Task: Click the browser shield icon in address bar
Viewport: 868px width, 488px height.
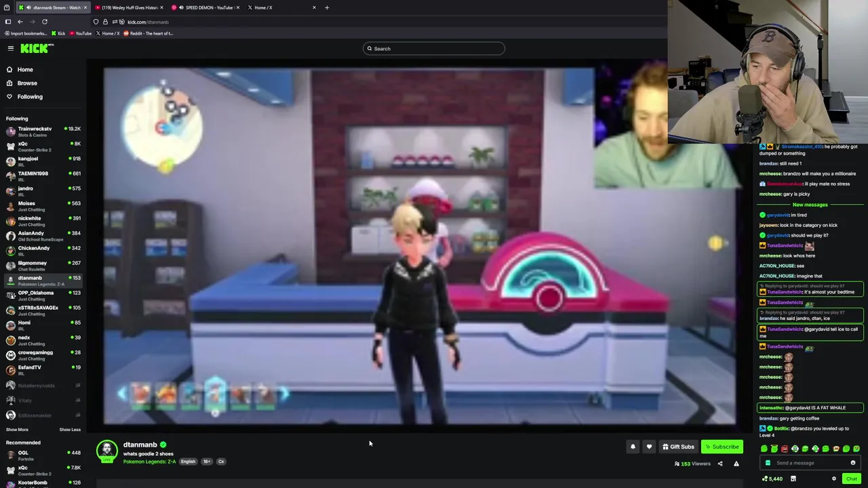Action: (x=96, y=22)
